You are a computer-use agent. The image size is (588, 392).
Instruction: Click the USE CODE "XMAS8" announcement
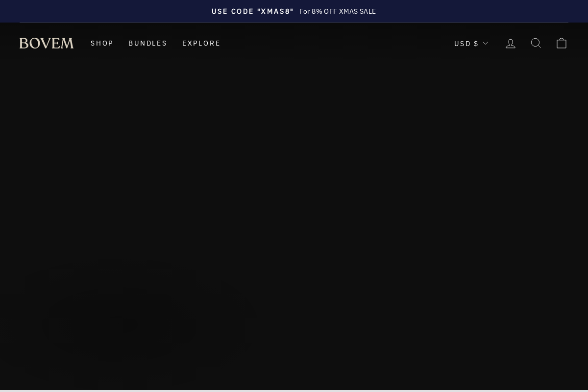click(x=253, y=11)
